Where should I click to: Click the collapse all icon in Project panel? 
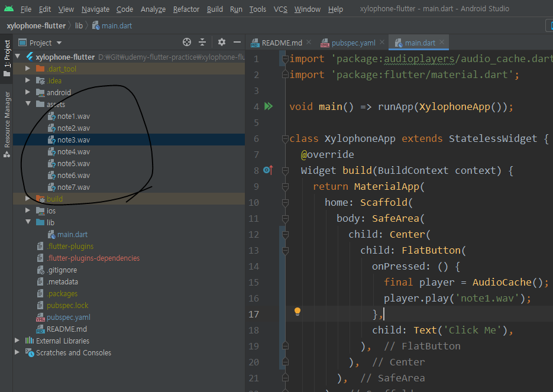[202, 43]
